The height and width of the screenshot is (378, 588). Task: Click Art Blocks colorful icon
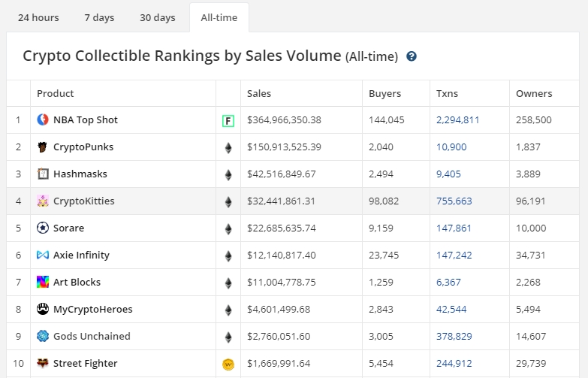pos(43,282)
